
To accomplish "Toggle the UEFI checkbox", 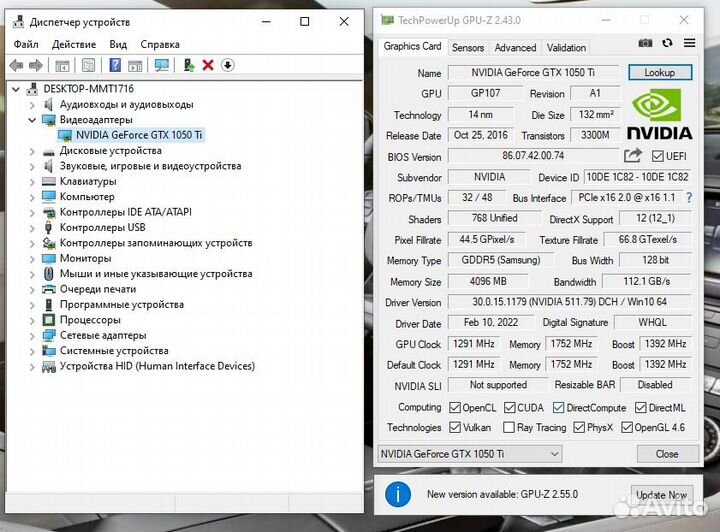I will click(x=657, y=156).
